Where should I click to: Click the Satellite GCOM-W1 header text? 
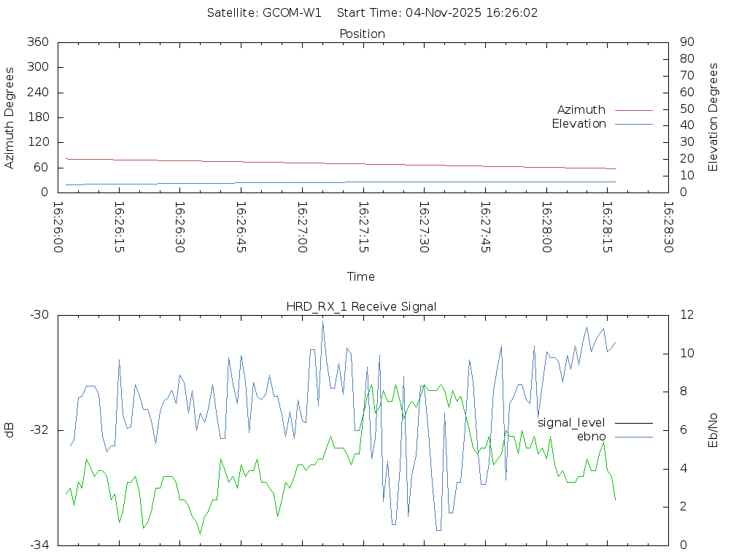264,12
